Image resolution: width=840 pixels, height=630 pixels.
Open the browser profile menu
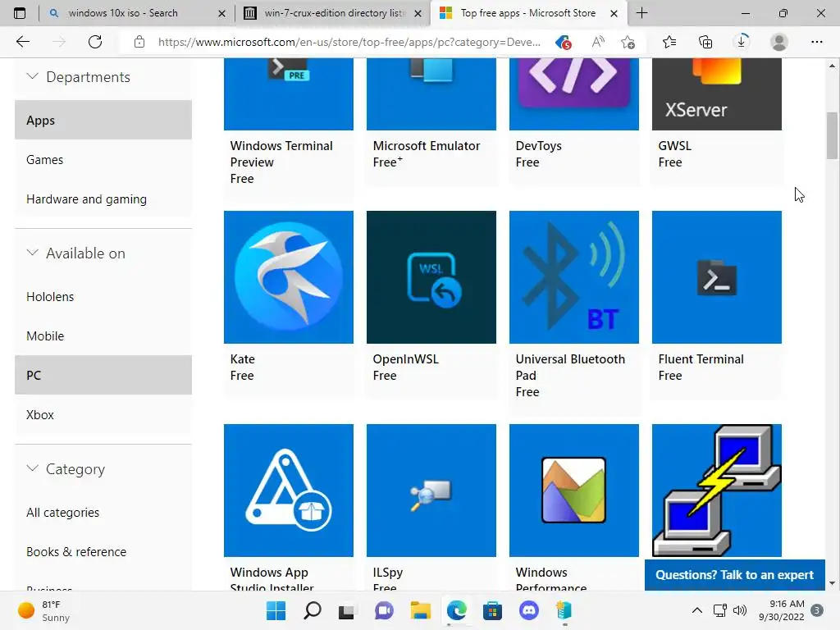tap(779, 42)
